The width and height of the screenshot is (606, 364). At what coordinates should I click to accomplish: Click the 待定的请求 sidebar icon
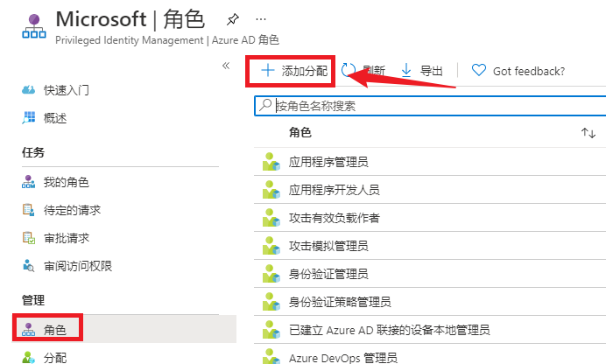click(29, 210)
